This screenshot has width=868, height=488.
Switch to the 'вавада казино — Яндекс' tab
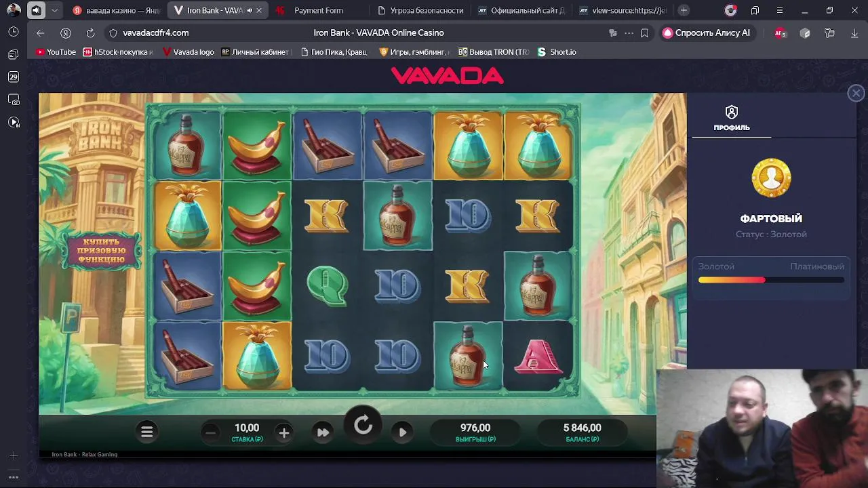point(116,10)
